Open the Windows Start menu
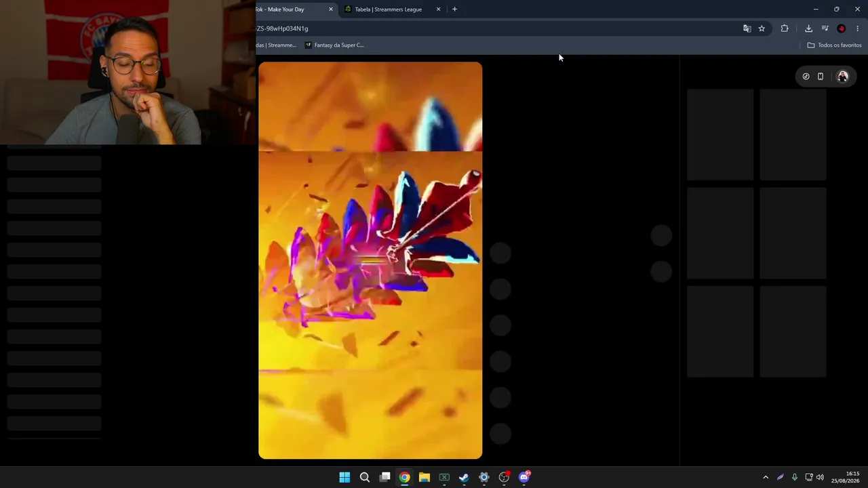 tap(344, 477)
